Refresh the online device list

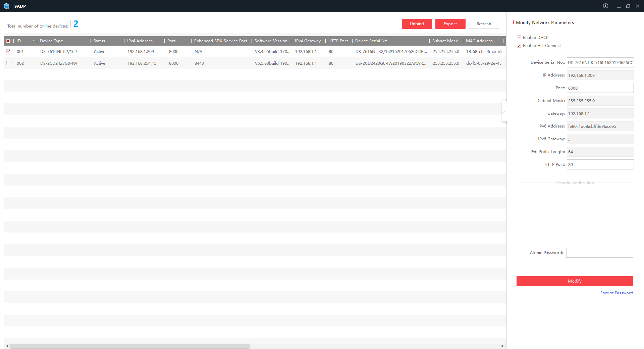coord(484,24)
